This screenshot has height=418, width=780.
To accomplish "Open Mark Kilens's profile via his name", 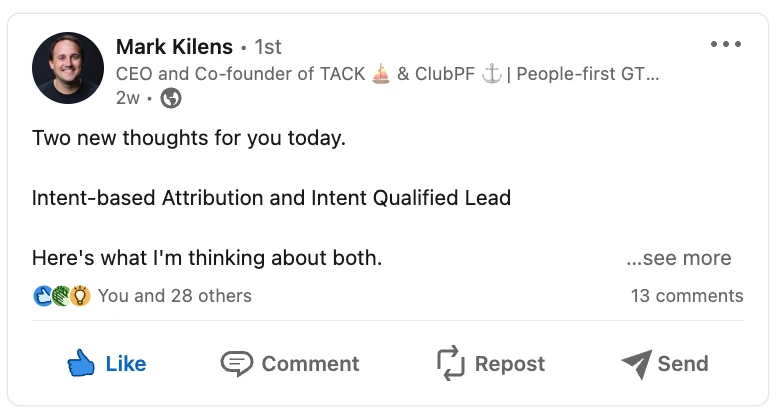I will click(174, 47).
